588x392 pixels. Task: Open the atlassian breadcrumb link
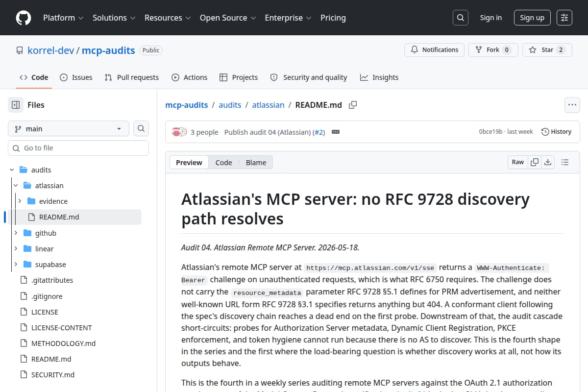268,105
